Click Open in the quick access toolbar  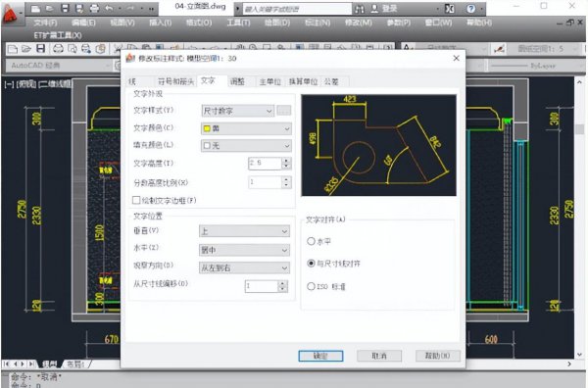50,8
